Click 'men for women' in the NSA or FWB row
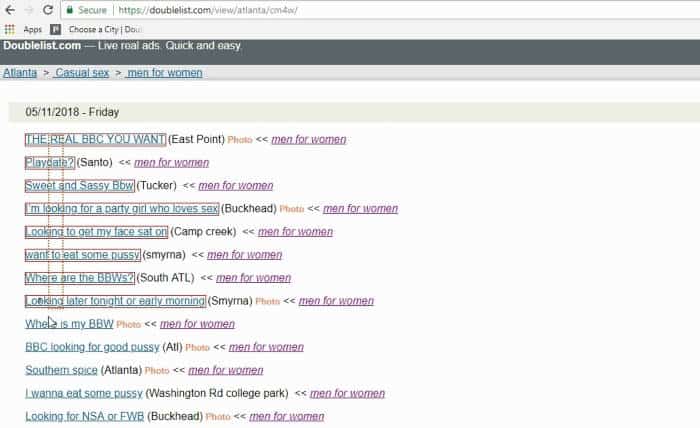This screenshot has width=700, height=428. point(287,416)
